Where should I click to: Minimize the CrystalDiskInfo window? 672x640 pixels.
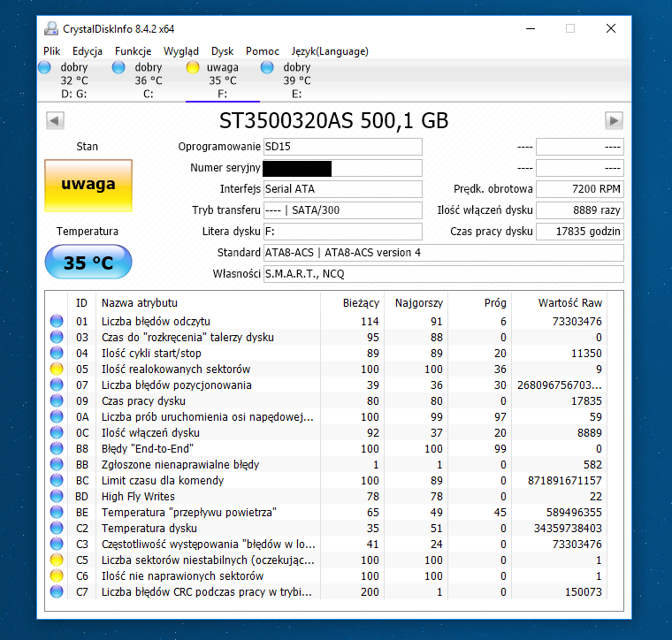point(531,28)
